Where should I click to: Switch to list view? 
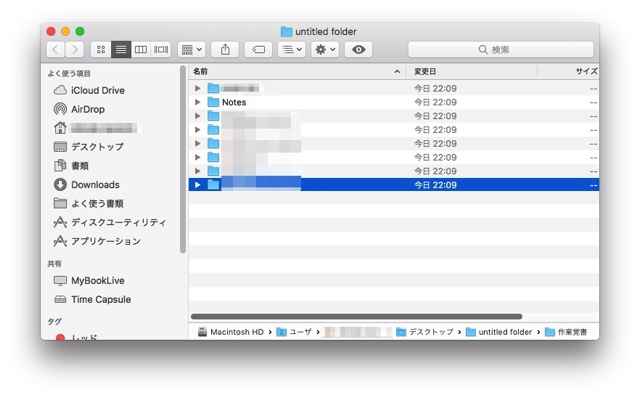[121, 49]
